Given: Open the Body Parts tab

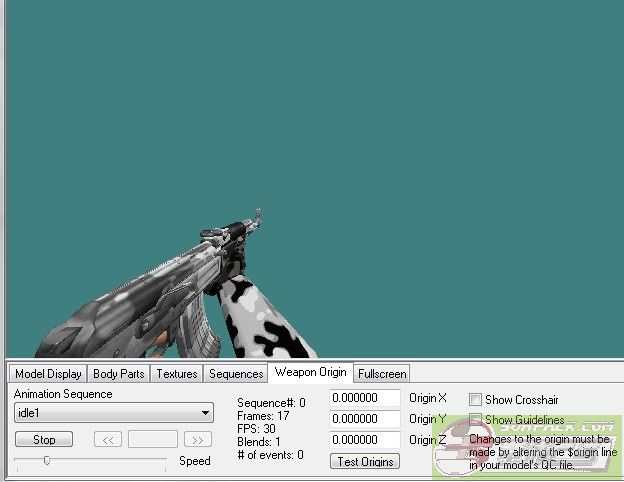Looking at the screenshot, I should (x=119, y=374).
